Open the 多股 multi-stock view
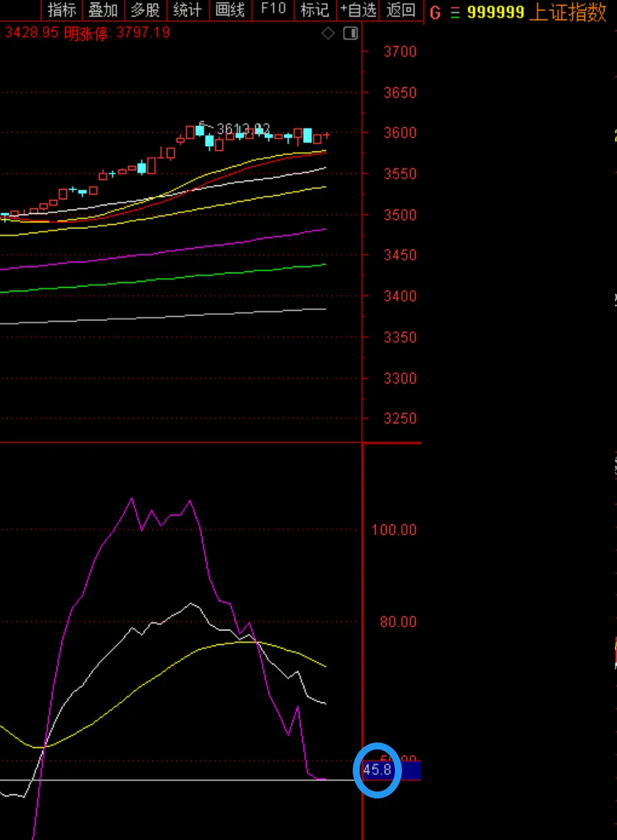The height and width of the screenshot is (840, 617). (x=145, y=10)
